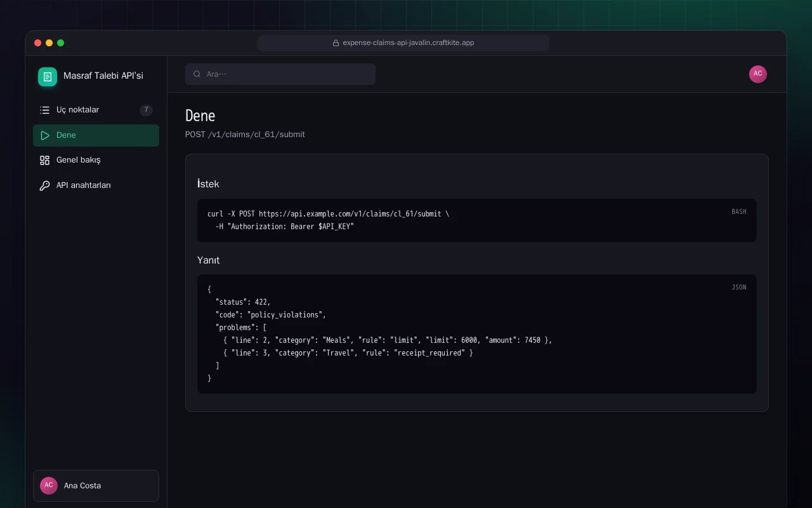Click the AC avatar beside Ana Costa
This screenshot has height=508, width=812.
pyautogui.click(x=49, y=486)
